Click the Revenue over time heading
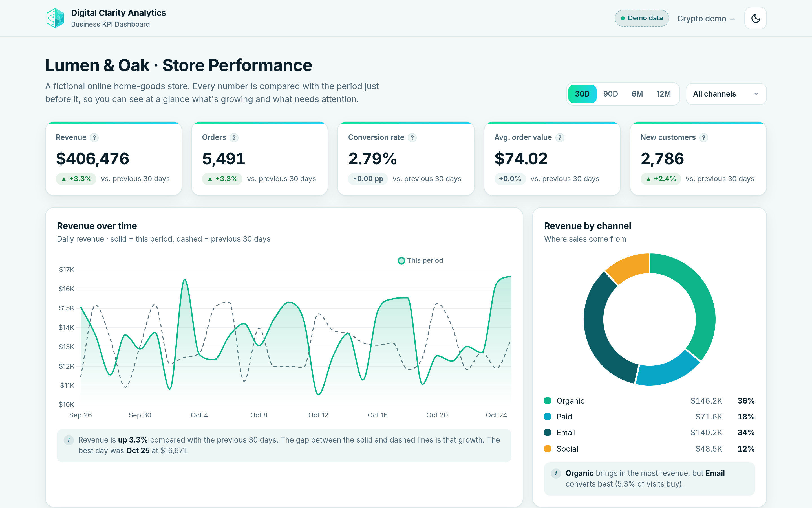This screenshot has width=812, height=508. tap(97, 226)
